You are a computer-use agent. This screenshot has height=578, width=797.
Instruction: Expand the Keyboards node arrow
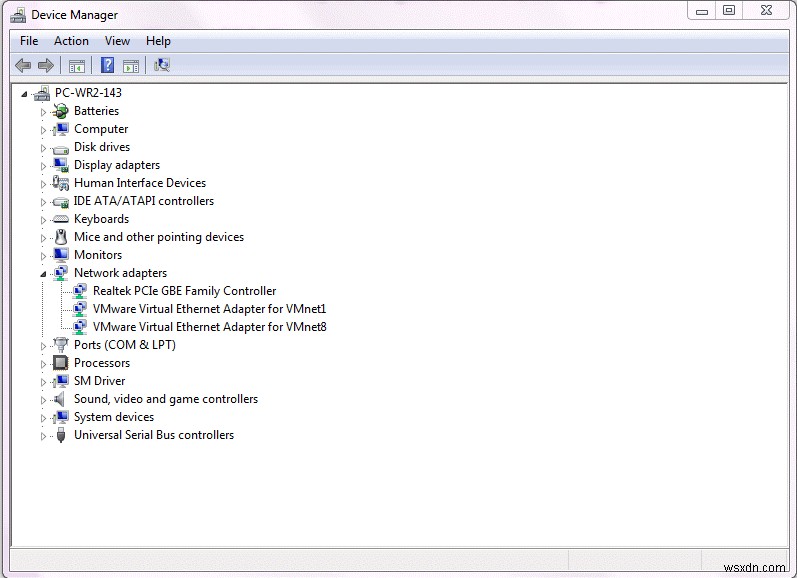[x=43, y=220]
